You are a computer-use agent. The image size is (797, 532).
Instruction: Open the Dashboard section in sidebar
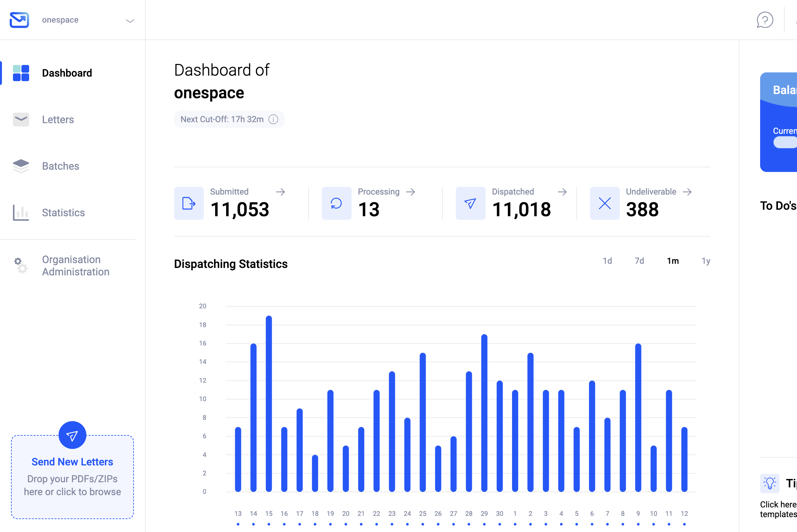point(67,73)
